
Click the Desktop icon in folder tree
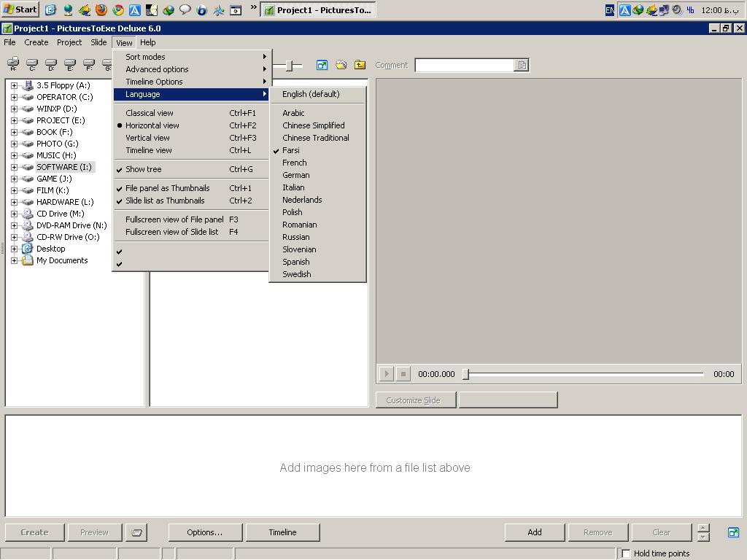tap(28, 249)
